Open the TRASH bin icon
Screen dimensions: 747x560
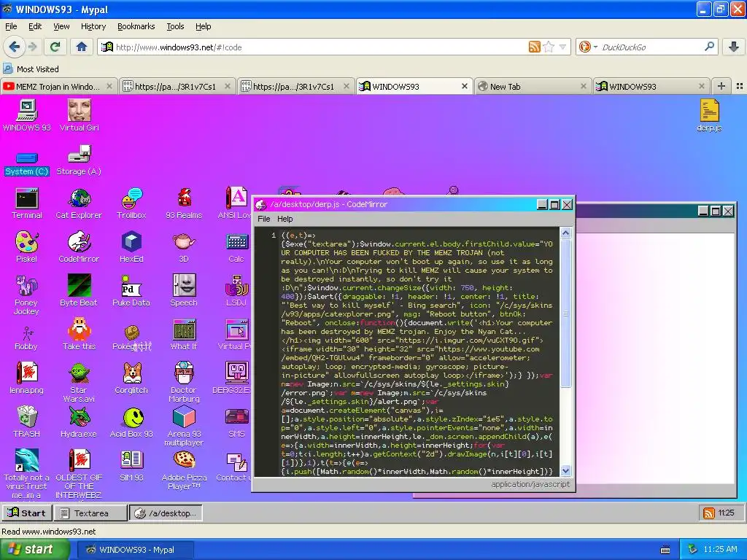click(x=27, y=422)
